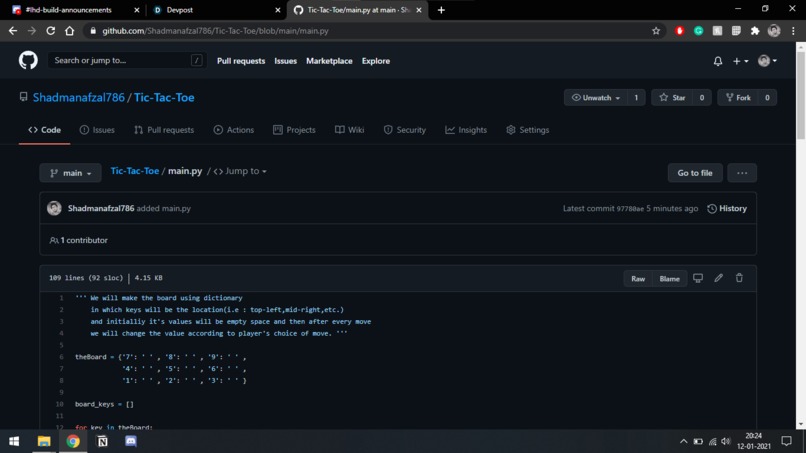806x453 pixels.
Task: Click the fork count 0
Action: pos(767,98)
